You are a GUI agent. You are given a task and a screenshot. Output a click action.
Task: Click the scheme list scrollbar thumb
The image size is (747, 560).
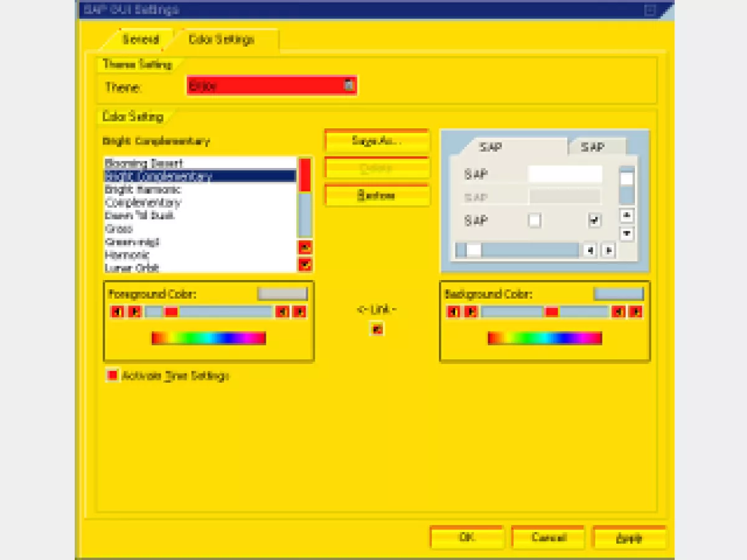pos(305,175)
